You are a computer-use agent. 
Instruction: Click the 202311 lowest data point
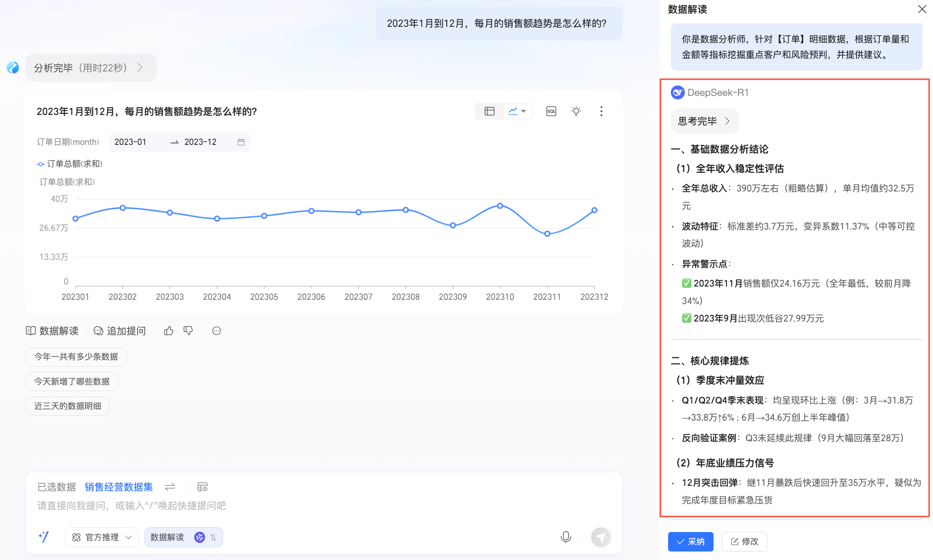[547, 234]
